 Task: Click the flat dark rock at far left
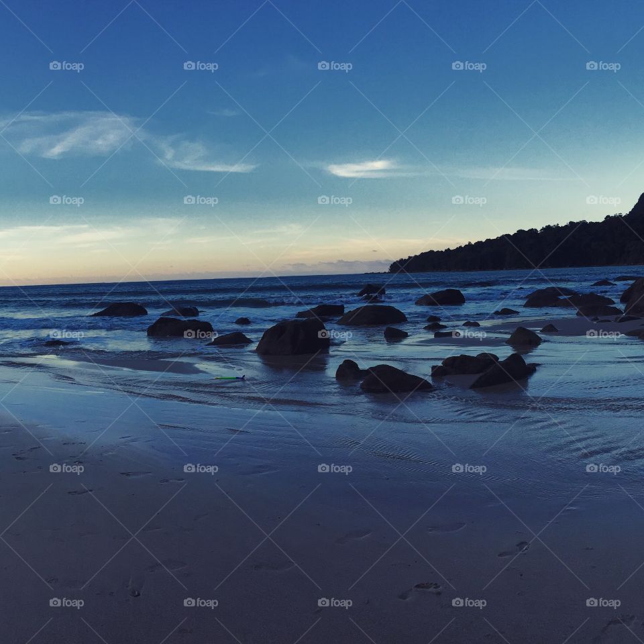(120, 310)
